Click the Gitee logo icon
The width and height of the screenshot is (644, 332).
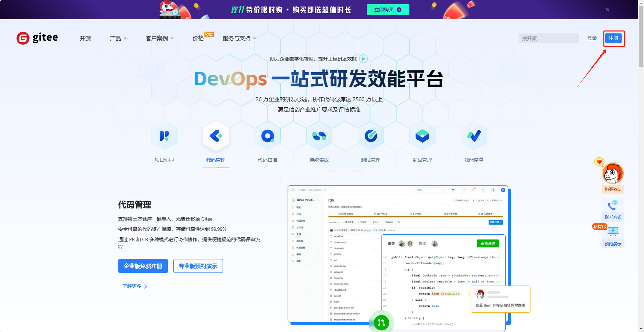click(x=23, y=38)
